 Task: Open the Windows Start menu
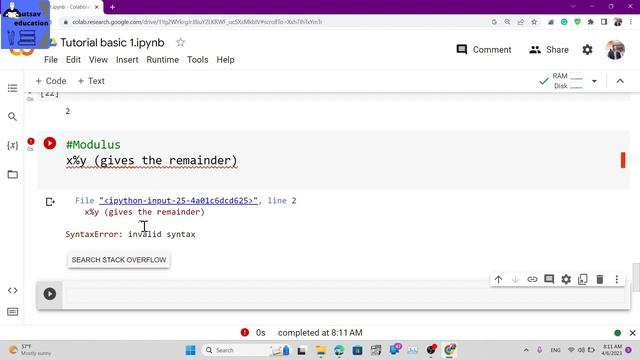[190, 350]
